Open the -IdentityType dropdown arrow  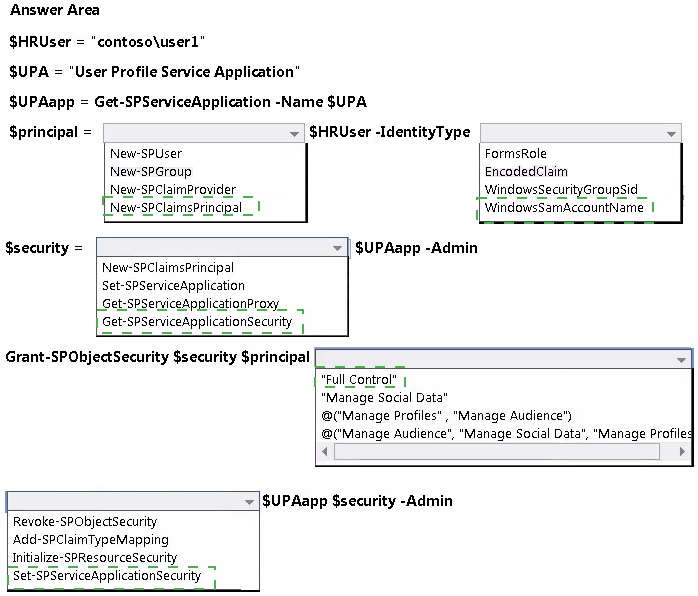tap(671, 134)
